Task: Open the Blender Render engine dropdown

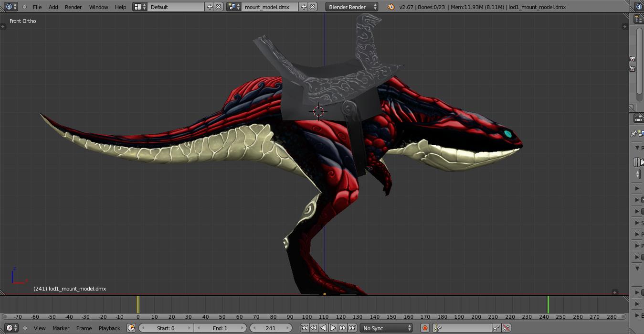Action: [x=352, y=7]
